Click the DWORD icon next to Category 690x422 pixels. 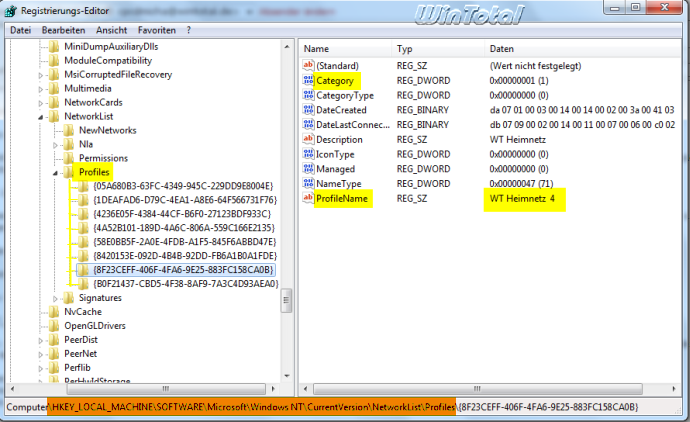[308, 81]
